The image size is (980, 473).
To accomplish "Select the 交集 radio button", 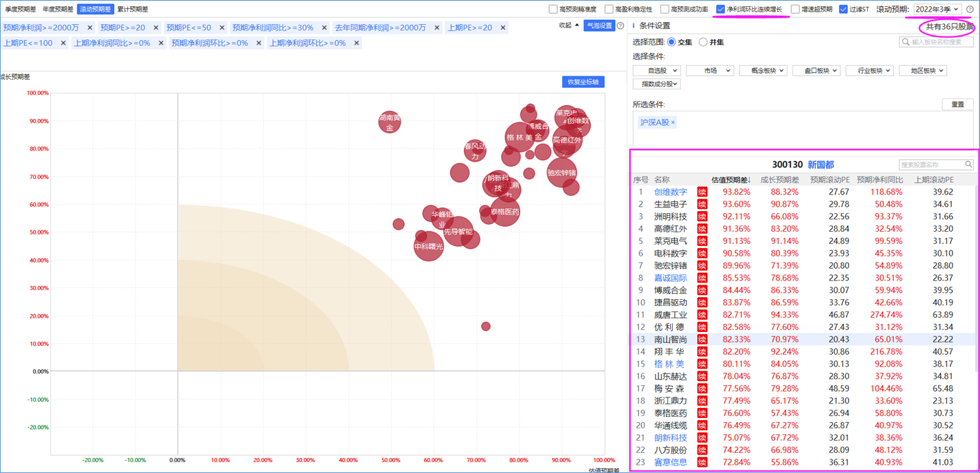I will tap(671, 42).
